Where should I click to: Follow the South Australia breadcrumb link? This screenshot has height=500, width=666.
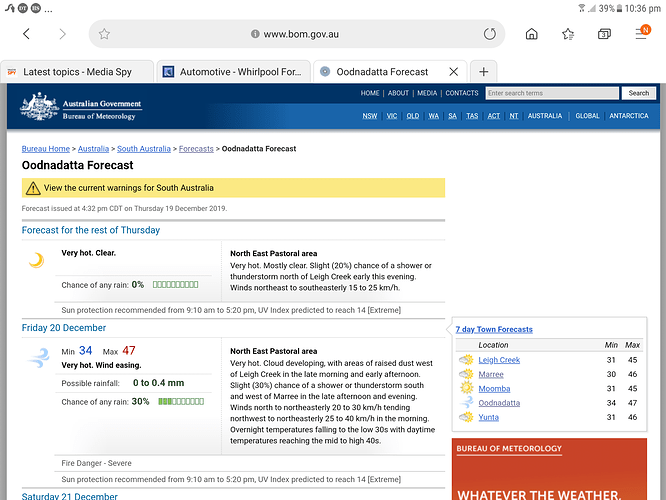[x=144, y=149]
